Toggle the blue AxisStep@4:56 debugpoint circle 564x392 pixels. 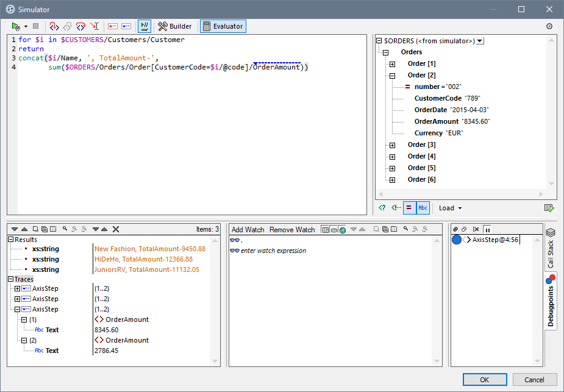(457, 240)
